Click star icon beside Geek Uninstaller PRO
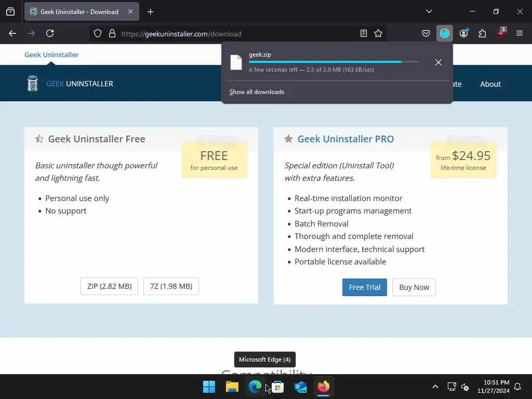Viewport: 532px width, 399px height. (x=288, y=139)
